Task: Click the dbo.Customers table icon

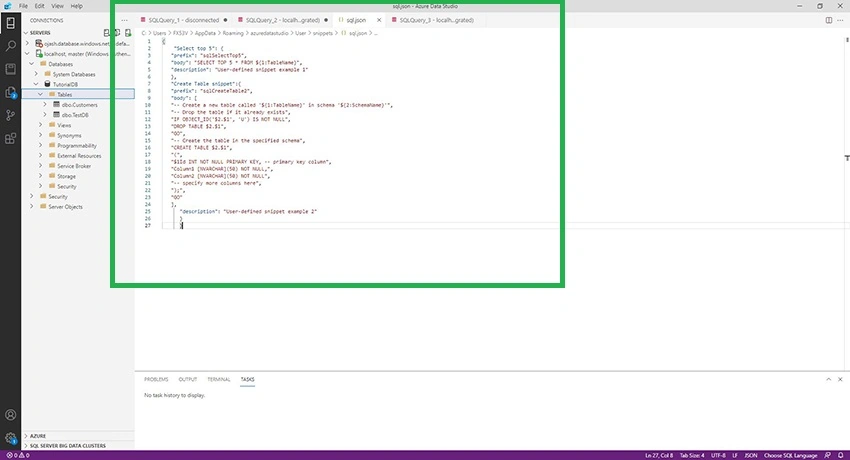Action: (x=56, y=105)
